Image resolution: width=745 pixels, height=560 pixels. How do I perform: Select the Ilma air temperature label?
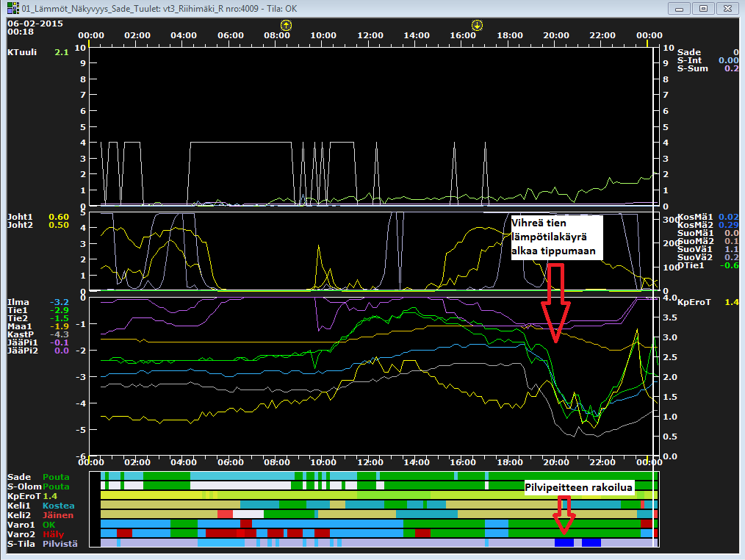pyautogui.click(x=18, y=302)
